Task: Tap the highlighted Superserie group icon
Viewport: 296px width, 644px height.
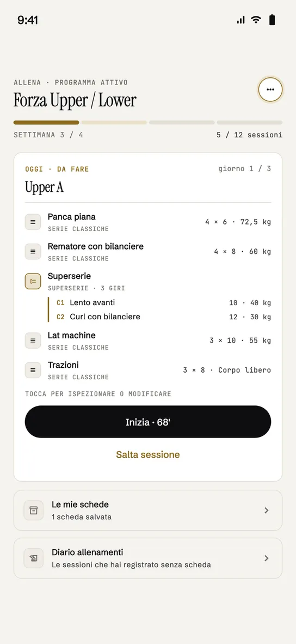Action: pos(33,281)
